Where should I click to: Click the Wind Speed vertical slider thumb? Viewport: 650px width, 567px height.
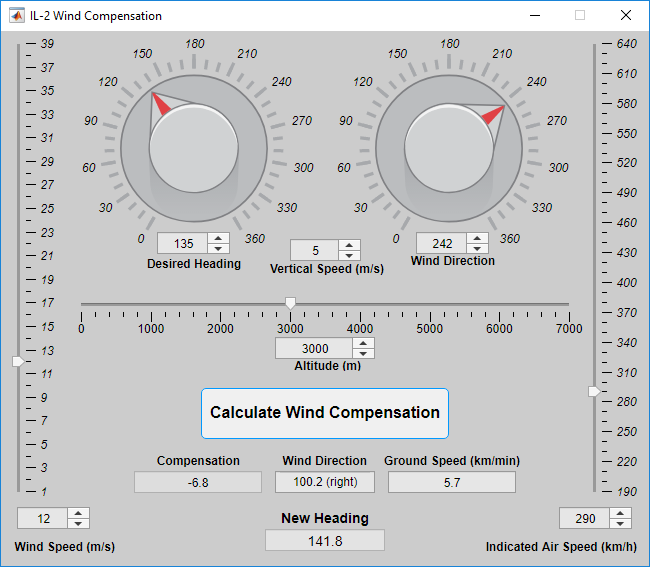click(17, 361)
